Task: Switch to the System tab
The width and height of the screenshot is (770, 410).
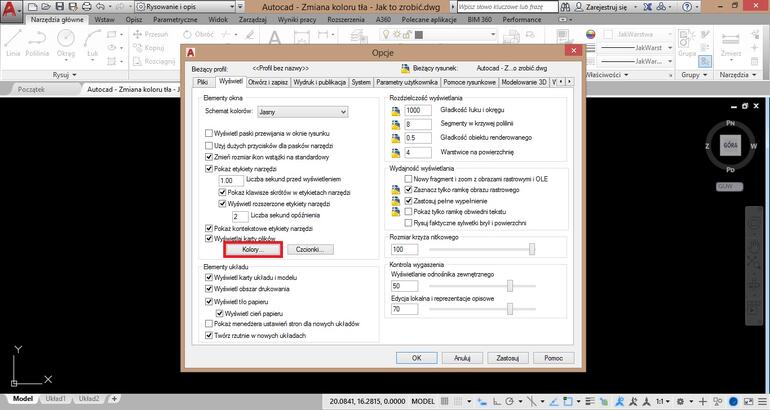Action: coord(361,82)
